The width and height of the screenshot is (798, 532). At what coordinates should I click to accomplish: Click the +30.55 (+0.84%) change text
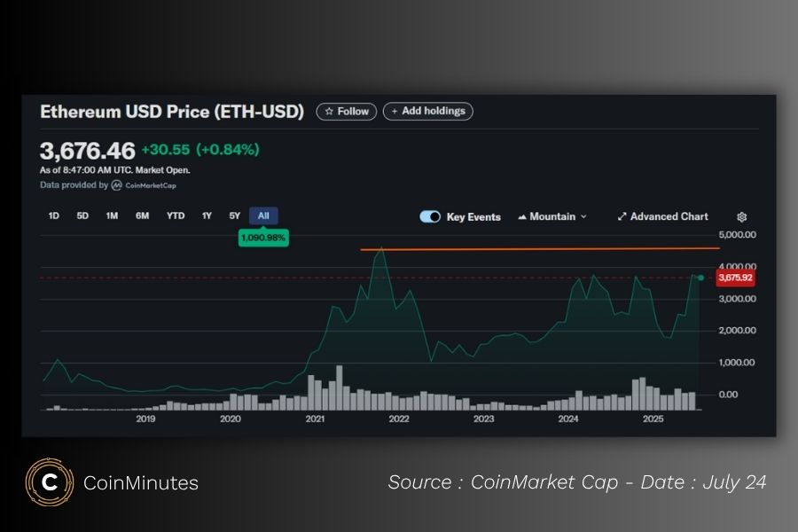click(x=200, y=150)
